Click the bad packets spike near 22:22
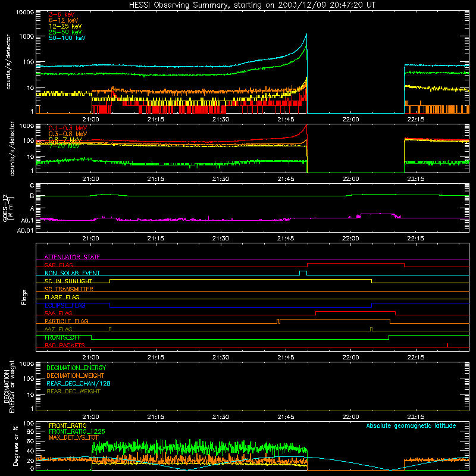This screenshot has width=476, height=476. pyautogui.click(x=447, y=345)
